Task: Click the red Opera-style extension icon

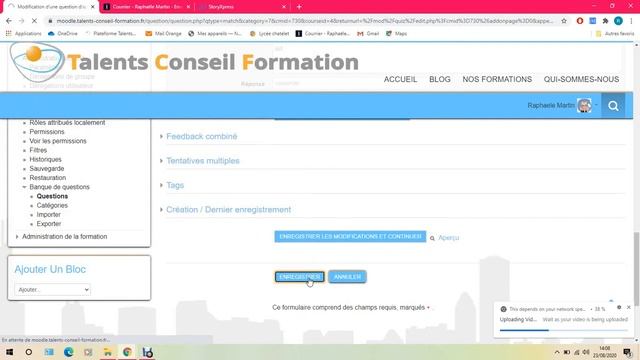Action: coord(580,21)
